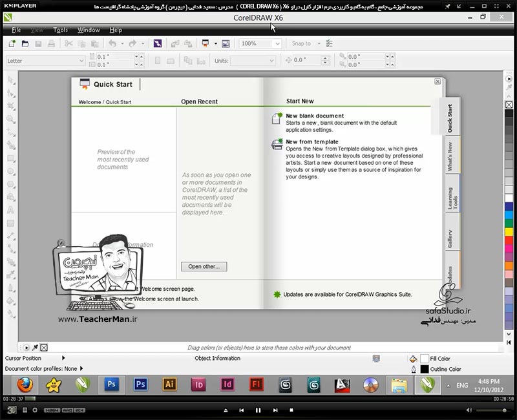Open the File menu

click(x=16, y=30)
